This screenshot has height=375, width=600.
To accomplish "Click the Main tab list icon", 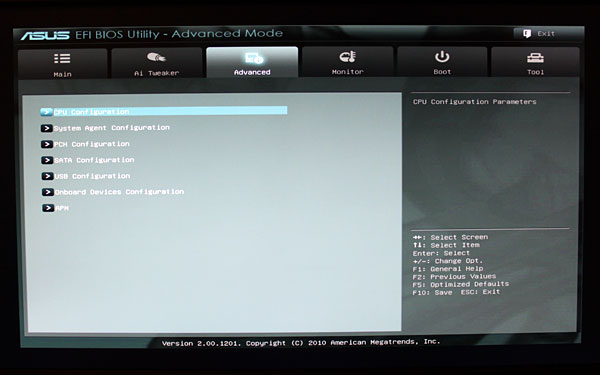I will click(x=62, y=58).
